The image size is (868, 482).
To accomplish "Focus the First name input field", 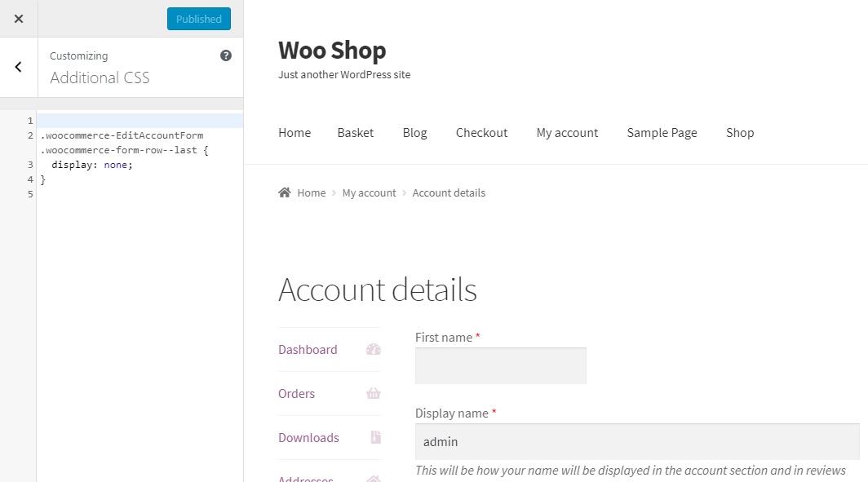I will 501,366.
